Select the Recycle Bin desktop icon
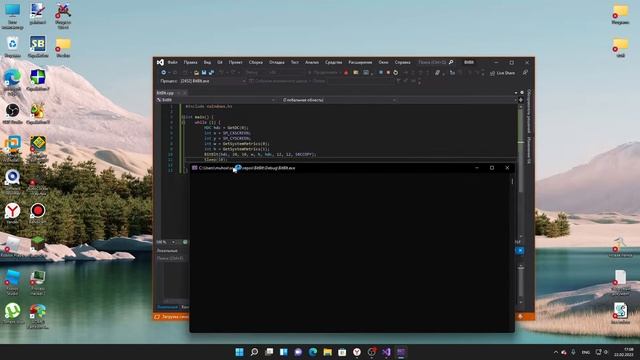This screenshot has width=640, height=360. click(13, 47)
